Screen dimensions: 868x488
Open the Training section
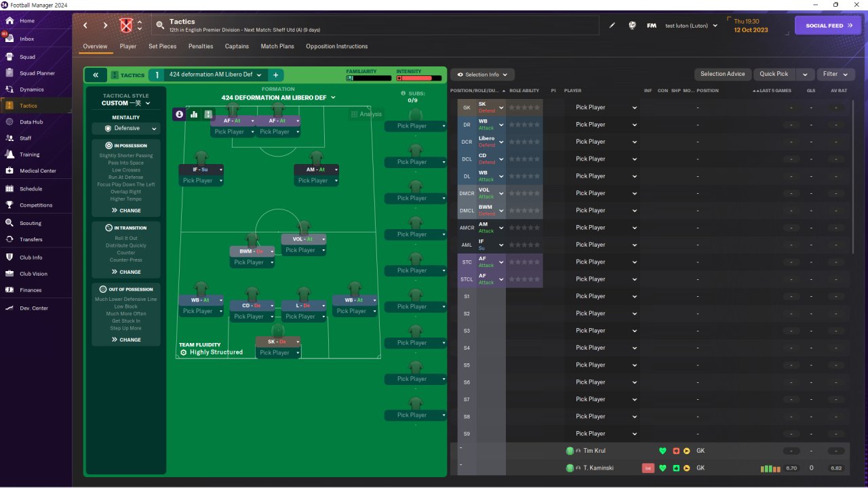29,155
